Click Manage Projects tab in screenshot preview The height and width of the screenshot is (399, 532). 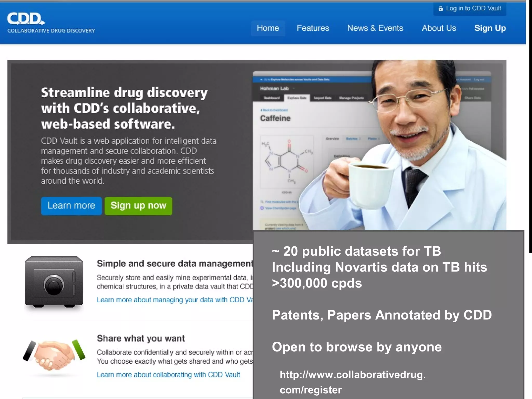(351, 98)
